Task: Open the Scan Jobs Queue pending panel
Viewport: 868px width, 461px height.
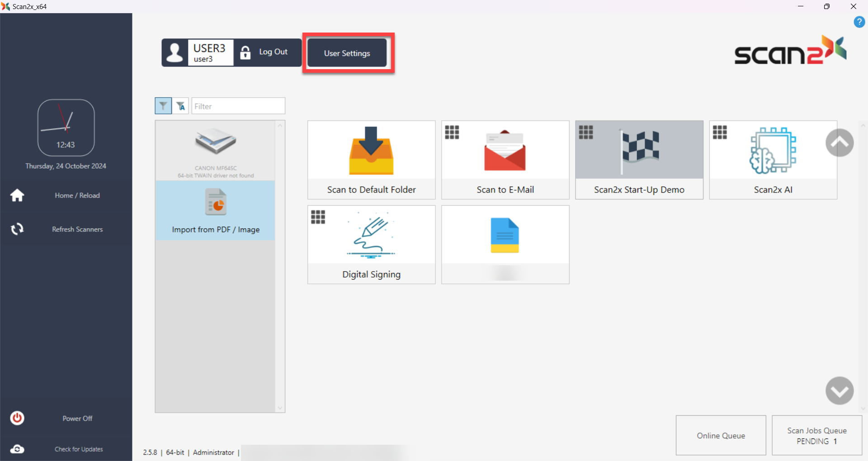Action: click(816, 435)
